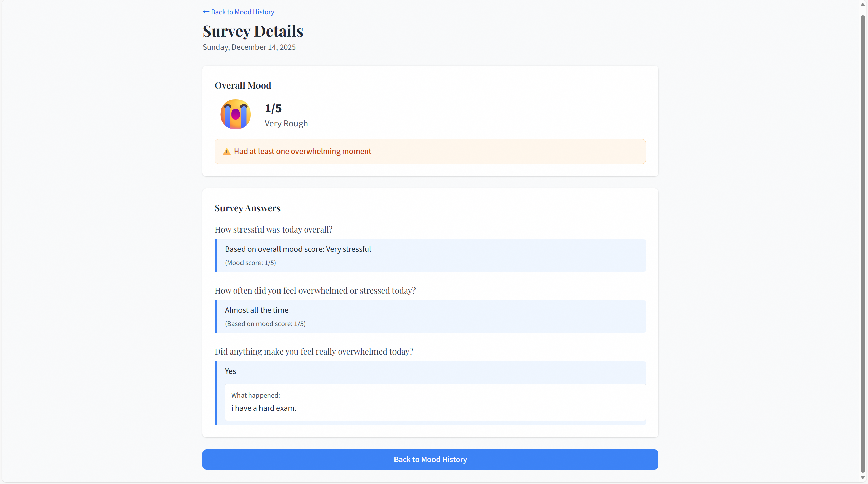Open the top Back to Mood History link

242,12
